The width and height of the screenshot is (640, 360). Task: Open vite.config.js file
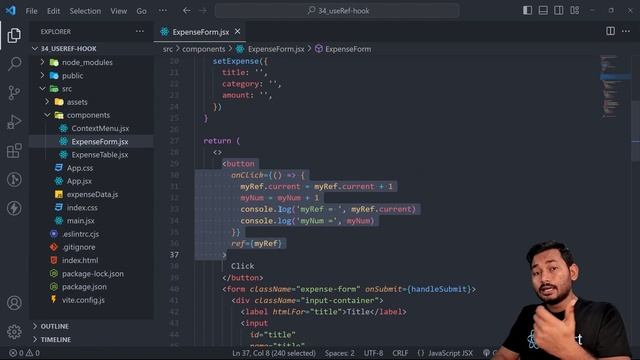[83, 300]
